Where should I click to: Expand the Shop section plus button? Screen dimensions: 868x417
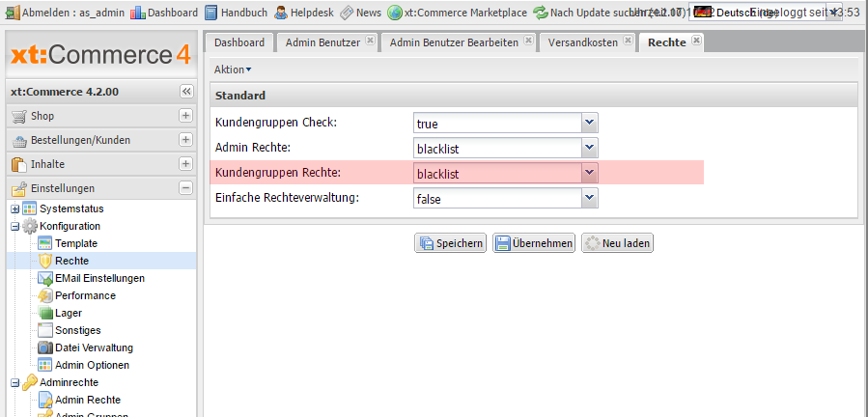coord(186,116)
